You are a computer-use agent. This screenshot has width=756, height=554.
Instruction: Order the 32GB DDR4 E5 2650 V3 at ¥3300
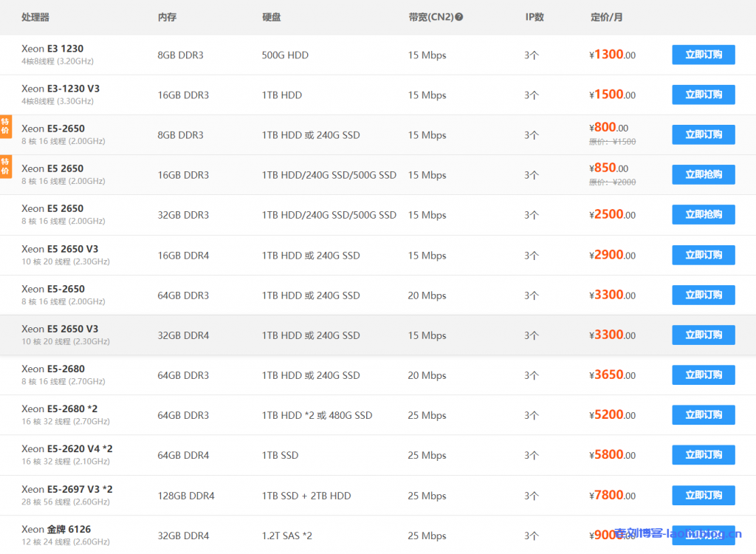pyautogui.click(x=703, y=335)
